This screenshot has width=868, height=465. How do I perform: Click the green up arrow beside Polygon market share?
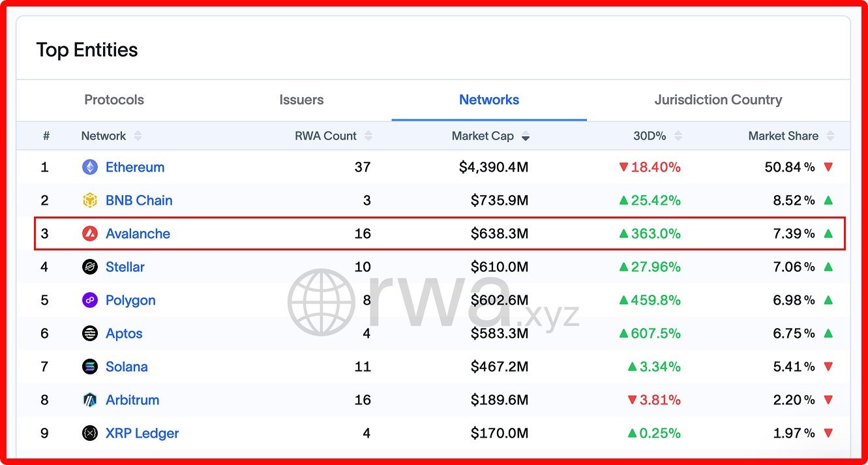828,300
